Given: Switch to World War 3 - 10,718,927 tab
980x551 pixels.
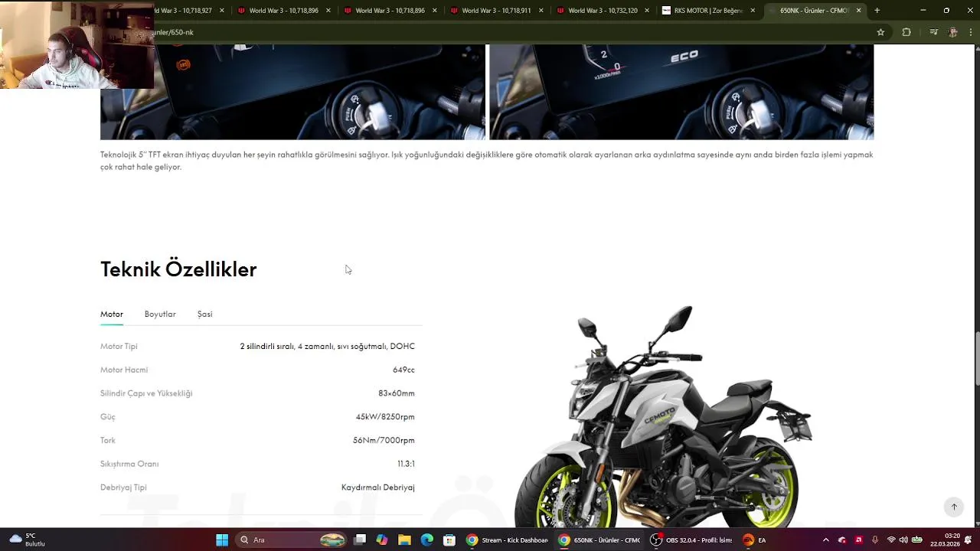Looking at the screenshot, I should [x=190, y=11].
